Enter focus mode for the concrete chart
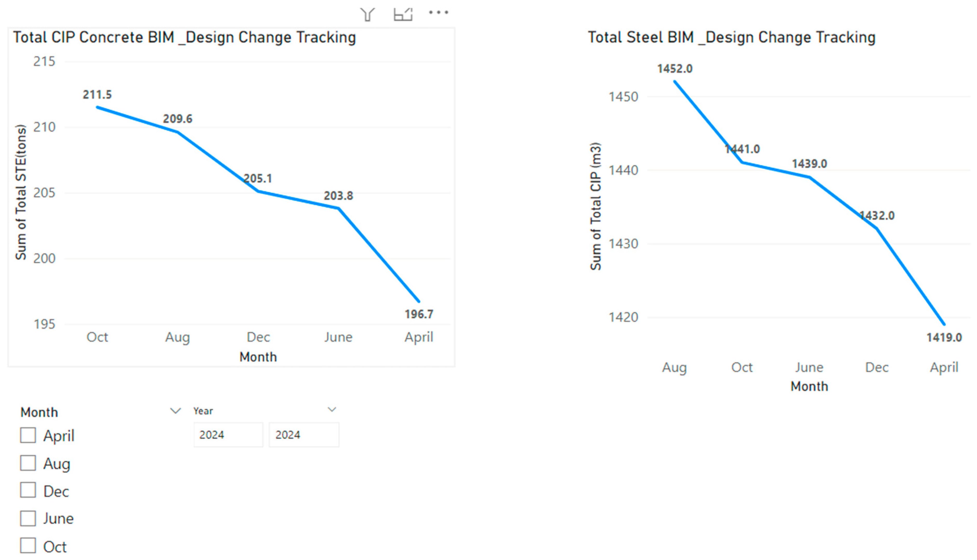The width and height of the screenshot is (977, 560). coord(403,14)
